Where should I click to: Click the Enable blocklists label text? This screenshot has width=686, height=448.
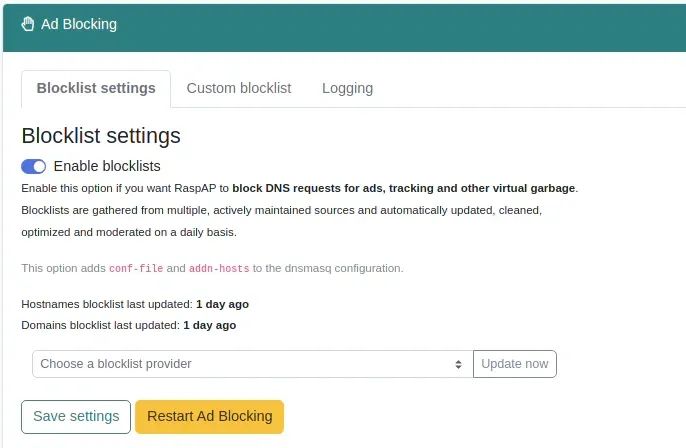(107, 166)
